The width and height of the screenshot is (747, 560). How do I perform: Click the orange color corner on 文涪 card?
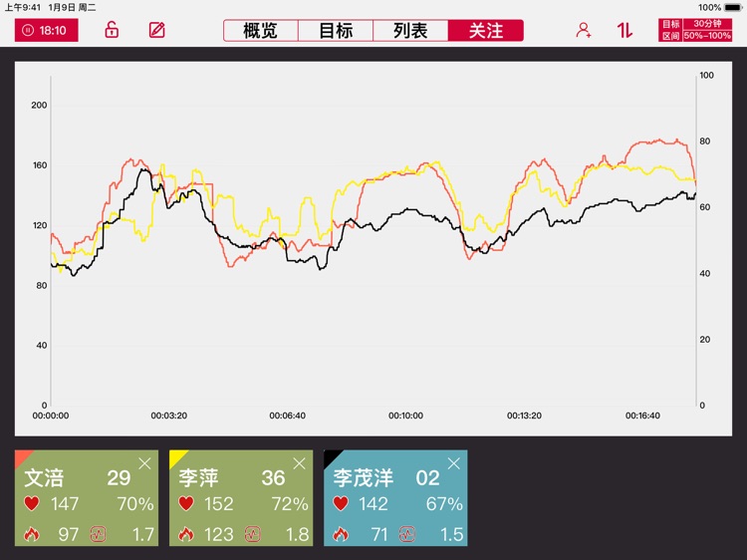pos(22,456)
